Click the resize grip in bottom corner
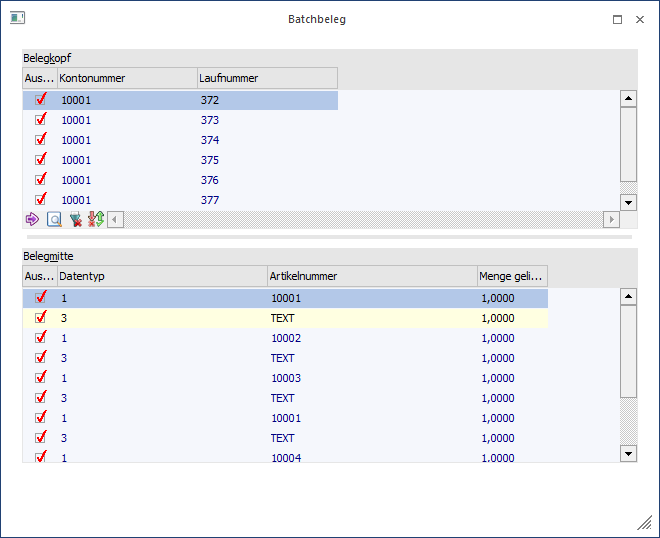660x538 pixels. point(645,523)
